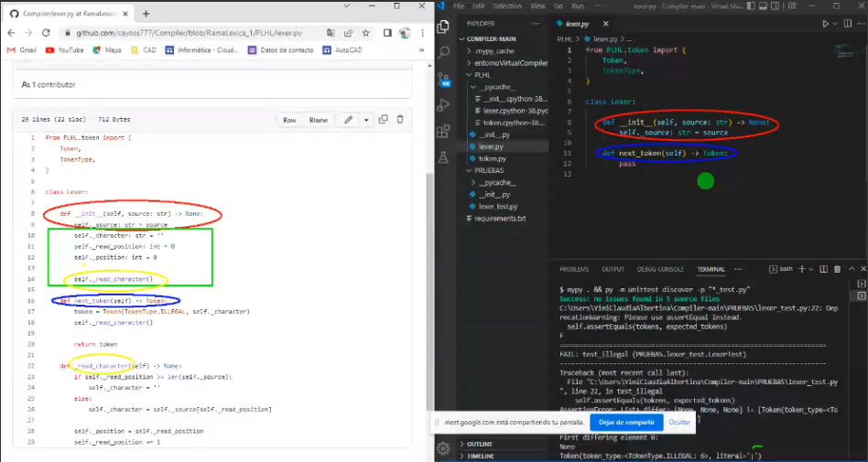Close the VS Code terminal panel

click(863, 269)
